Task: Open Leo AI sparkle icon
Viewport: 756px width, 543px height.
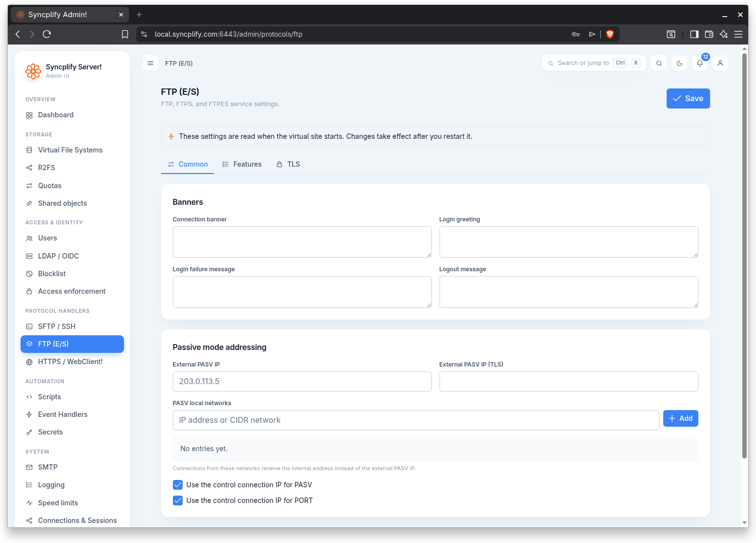Action: coord(724,34)
